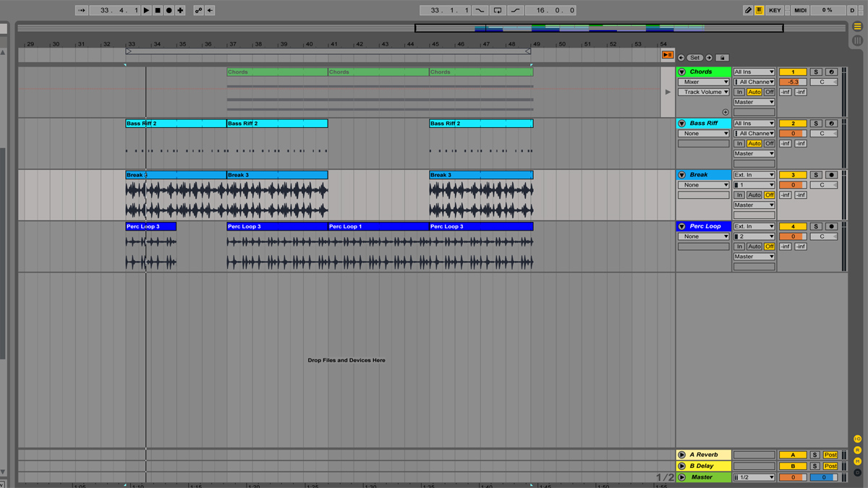Open Bass Riff Master output dropdown
This screenshot has width=868, height=488.
tap(754, 154)
